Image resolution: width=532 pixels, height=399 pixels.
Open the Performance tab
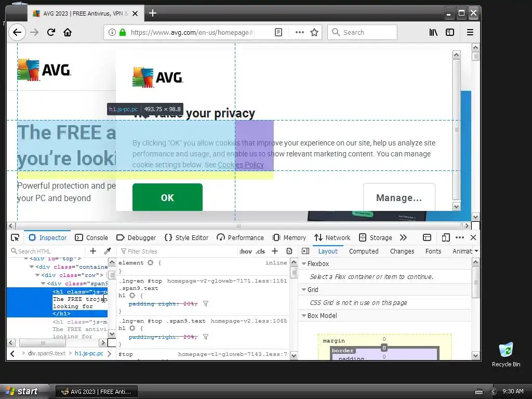[240, 237]
